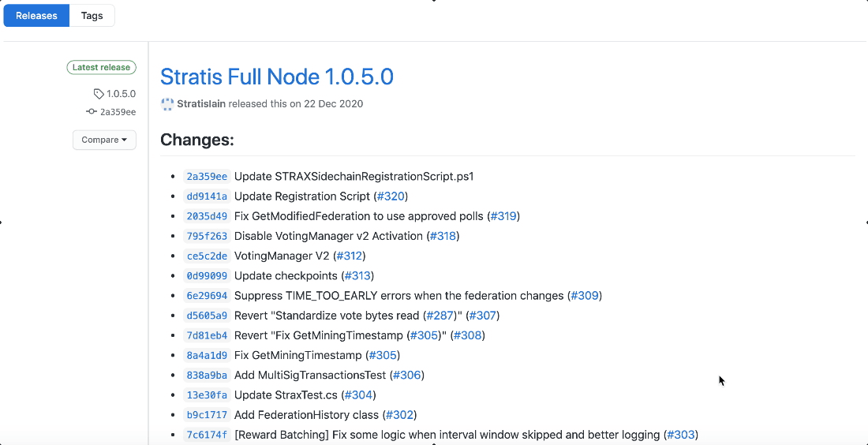Screen dimensions: 868x445
Task: Open pull request #306
Action: coord(407,376)
